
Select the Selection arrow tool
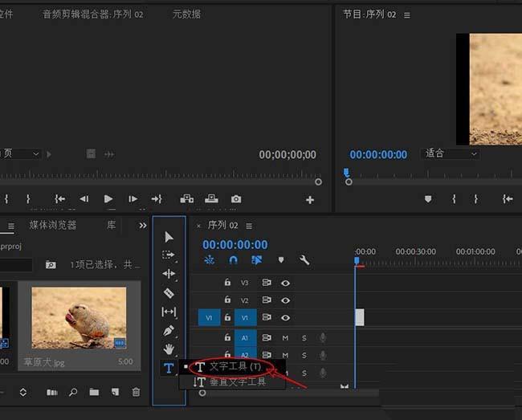169,237
